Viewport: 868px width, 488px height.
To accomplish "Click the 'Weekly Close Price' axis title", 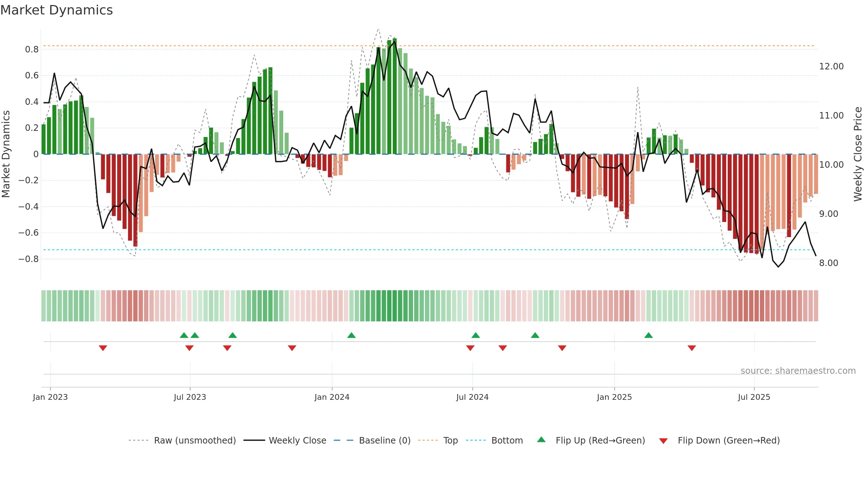I will [858, 154].
